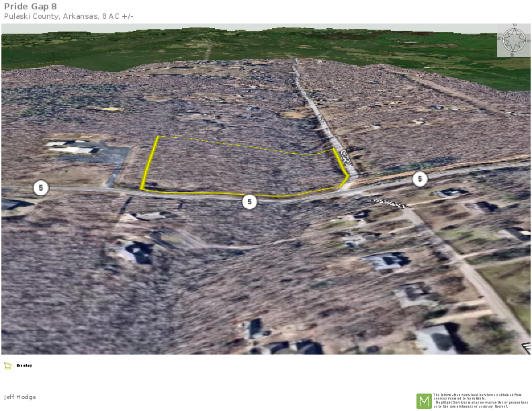Click the solid yellow western boundary line
This screenshot has height=411, width=532.
(150, 163)
